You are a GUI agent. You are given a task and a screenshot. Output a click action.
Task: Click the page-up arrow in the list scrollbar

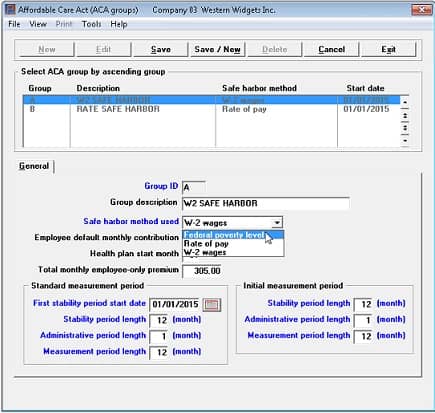click(405, 115)
